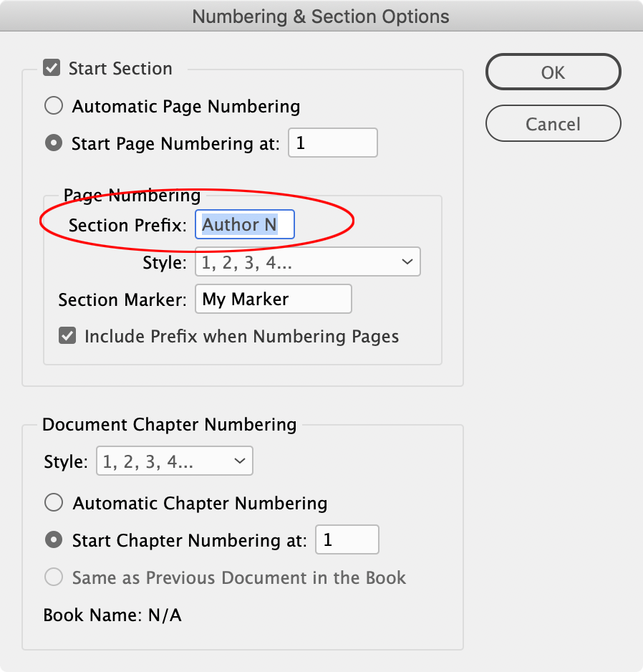Open the Page Numbering Style dropdown

point(308,261)
